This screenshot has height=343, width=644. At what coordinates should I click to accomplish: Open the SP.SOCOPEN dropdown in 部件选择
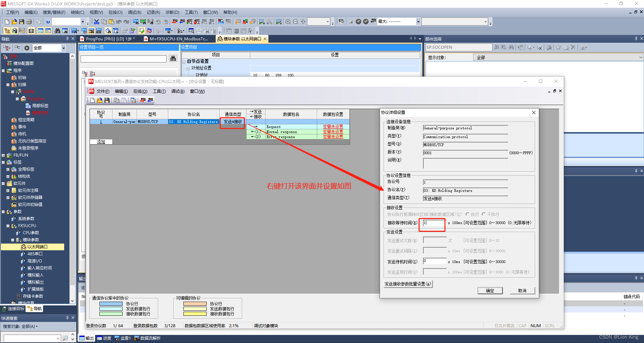point(459,47)
